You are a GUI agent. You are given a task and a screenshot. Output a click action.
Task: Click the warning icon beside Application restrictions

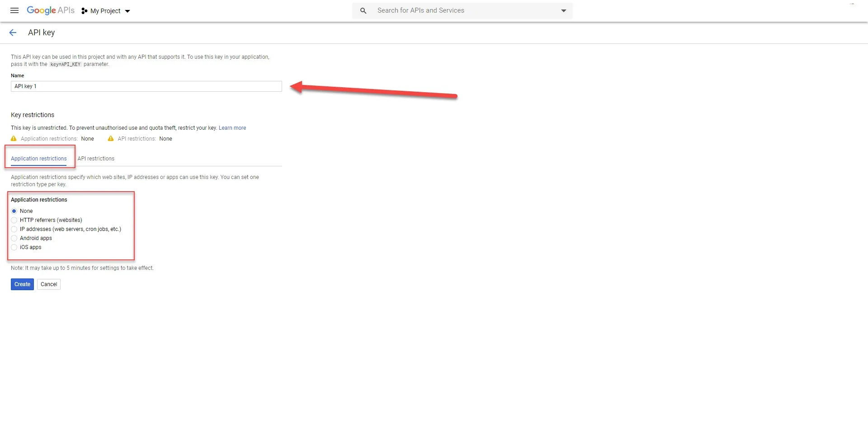coord(14,139)
